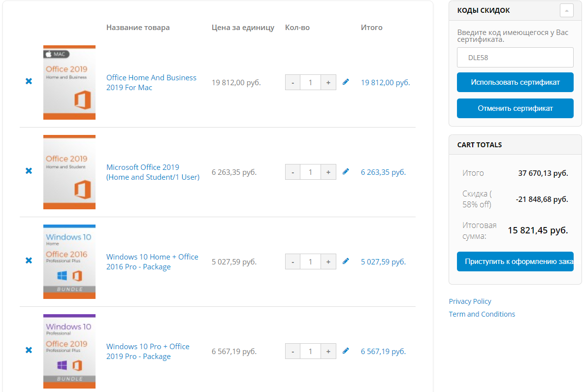
Task: Increase quantity of Windows 10 Home bundle
Action: point(328,262)
